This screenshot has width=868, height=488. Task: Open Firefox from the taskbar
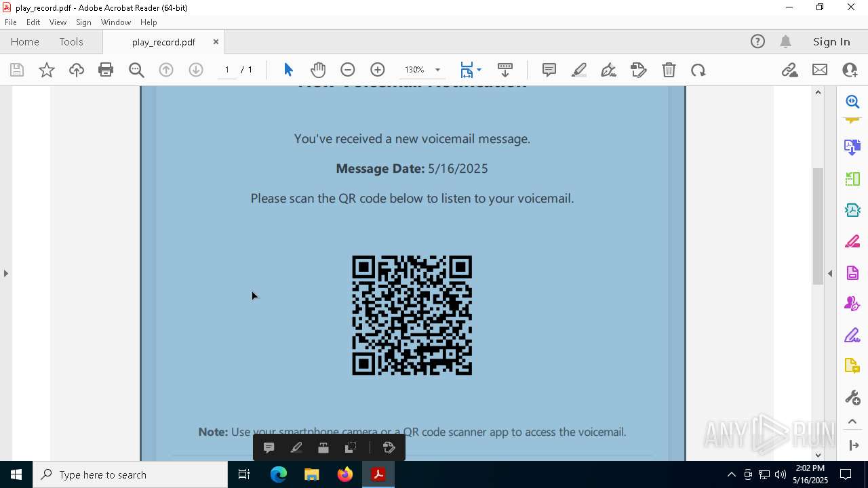click(345, 474)
